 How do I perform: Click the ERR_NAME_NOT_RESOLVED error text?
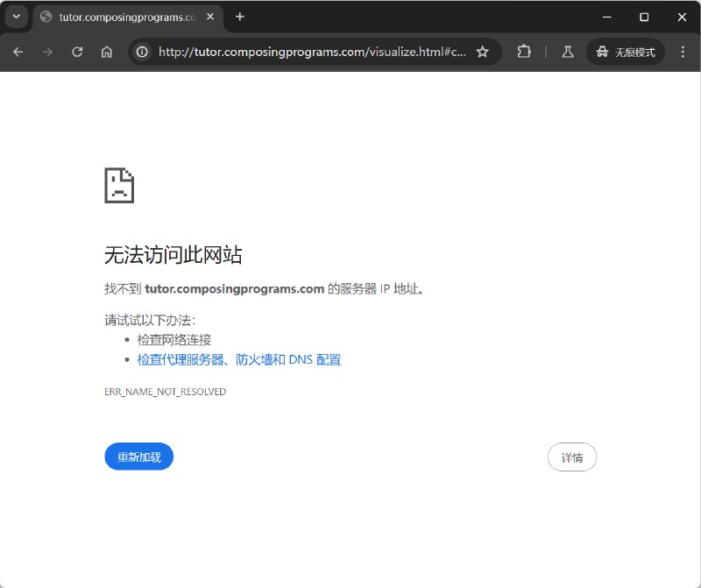165,392
